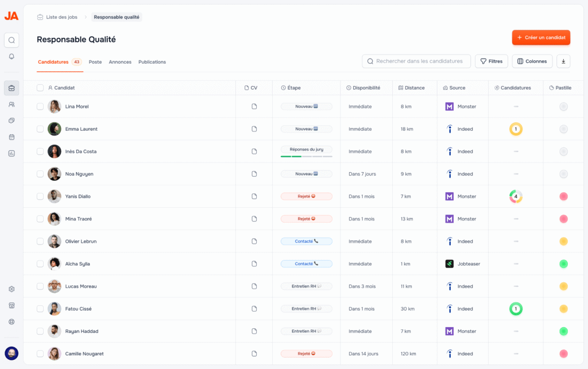
Task: Tick the checkbox for Aïcha Sylla
Action: pos(40,264)
